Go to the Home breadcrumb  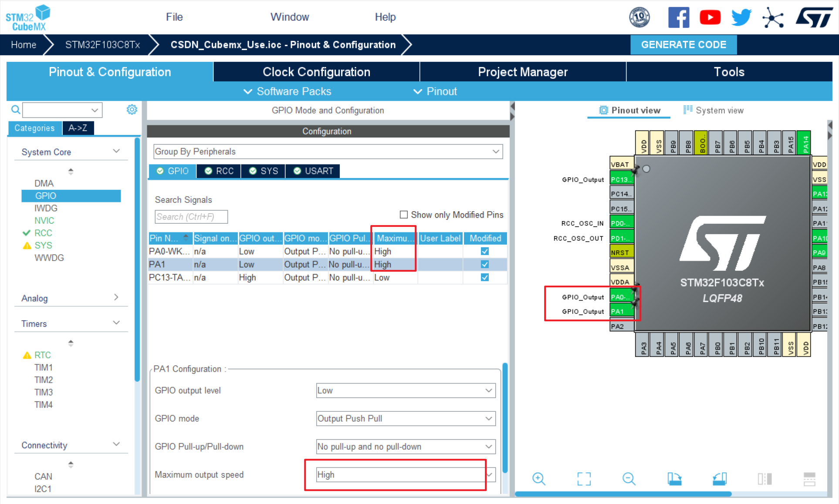click(x=24, y=45)
